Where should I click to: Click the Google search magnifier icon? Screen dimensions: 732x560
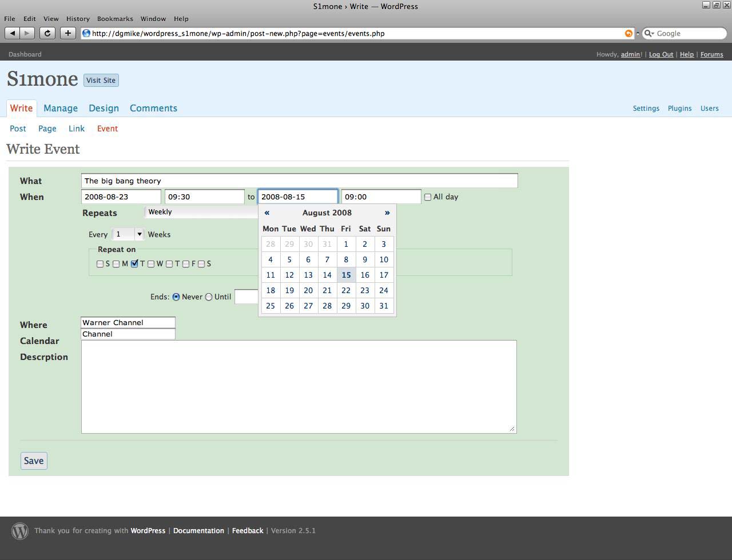[x=649, y=33]
